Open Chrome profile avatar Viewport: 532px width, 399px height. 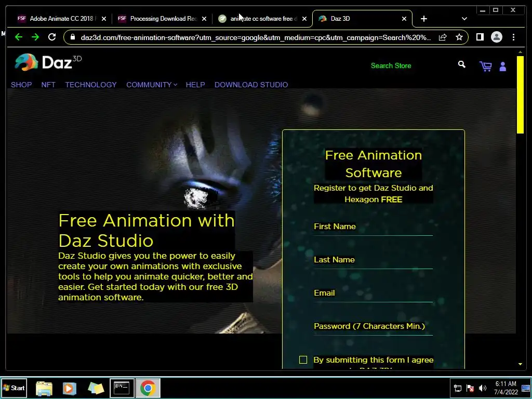point(496,37)
